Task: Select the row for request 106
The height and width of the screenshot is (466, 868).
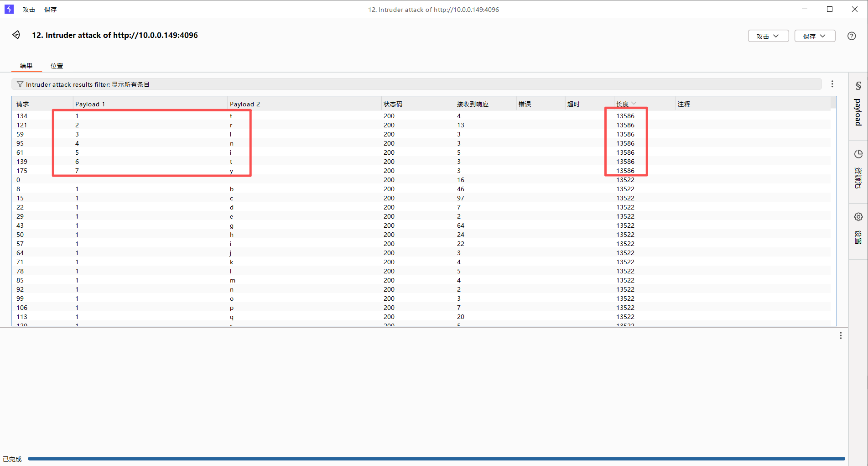Action: [x=421, y=308]
